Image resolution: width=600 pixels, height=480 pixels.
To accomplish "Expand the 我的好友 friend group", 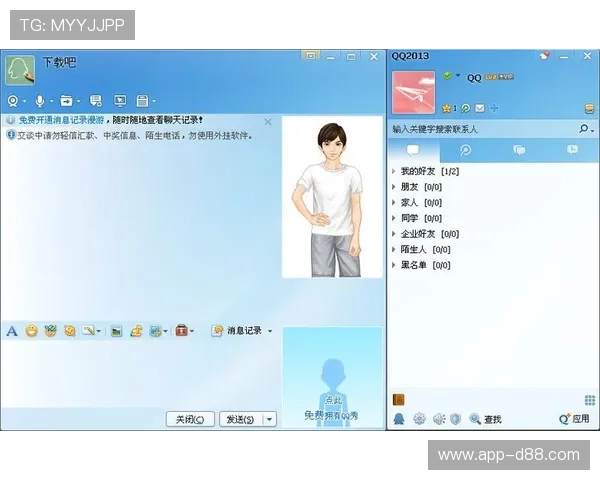I will (x=394, y=172).
